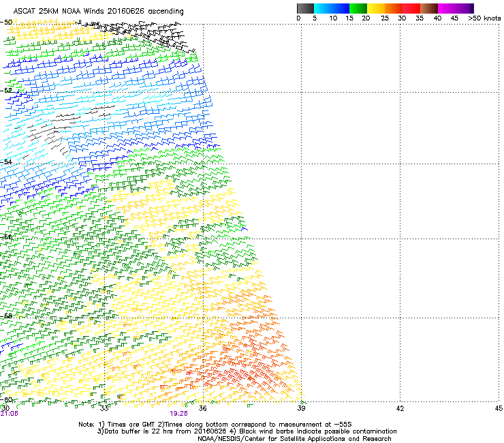The height and width of the screenshot is (443, 504).
Task: Click the -54 latitude axis label
Action: [x=6, y=162]
